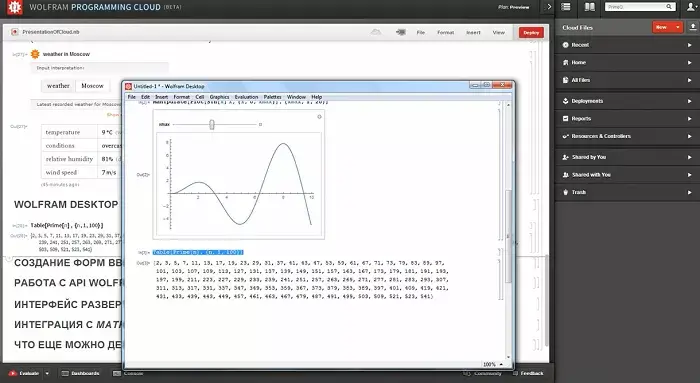This screenshot has height=383, width=700.
Task: Click the Evaluate button
Action: click(25, 373)
